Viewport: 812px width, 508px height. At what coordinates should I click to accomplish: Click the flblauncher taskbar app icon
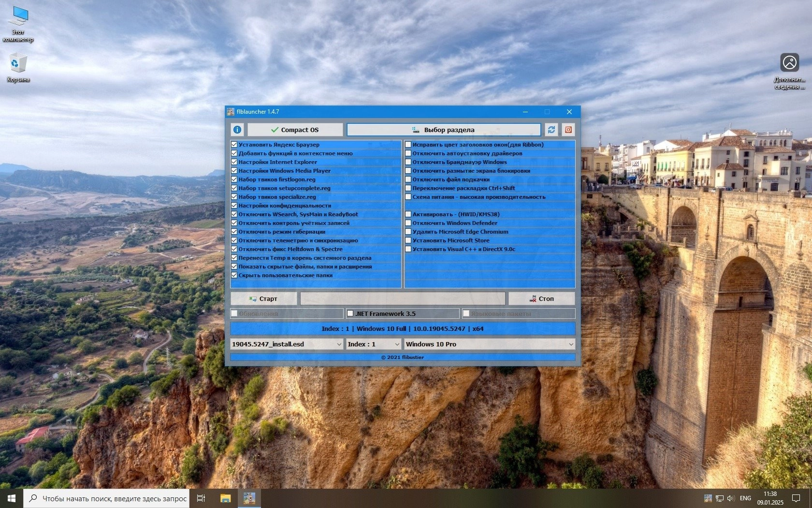[249, 498]
